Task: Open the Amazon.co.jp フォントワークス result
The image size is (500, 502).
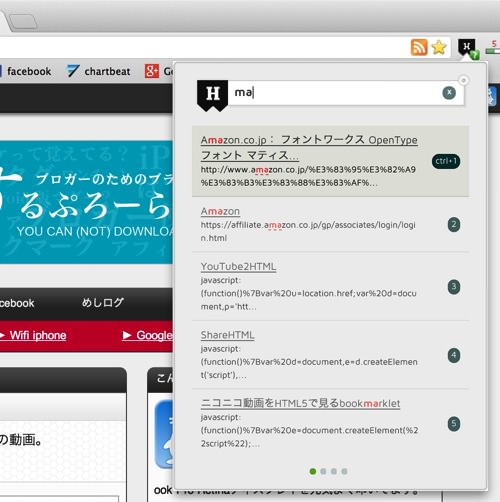Action: click(x=330, y=161)
